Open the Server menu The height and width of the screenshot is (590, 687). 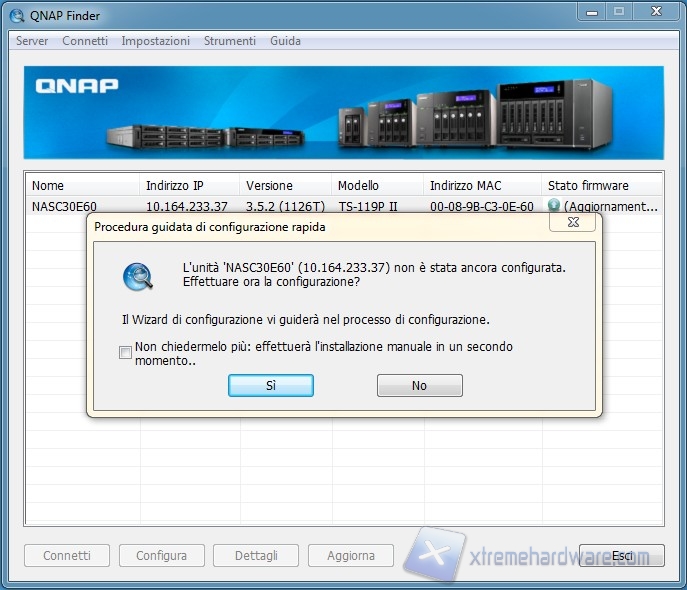pos(32,41)
